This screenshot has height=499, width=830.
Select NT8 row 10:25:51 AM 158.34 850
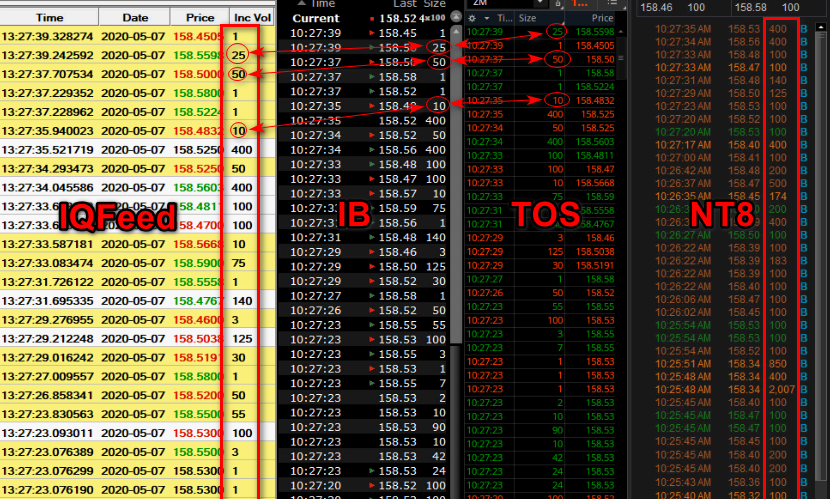click(x=730, y=364)
